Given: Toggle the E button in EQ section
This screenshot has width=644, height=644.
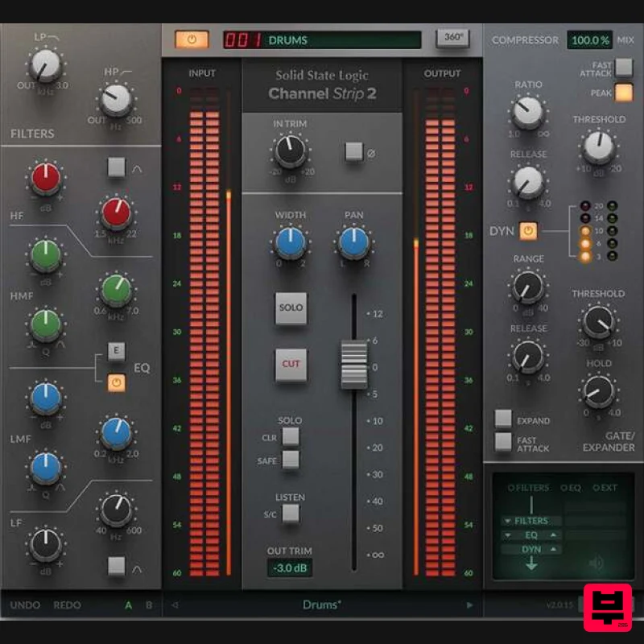Looking at the screenshot, I should point(116,351).
